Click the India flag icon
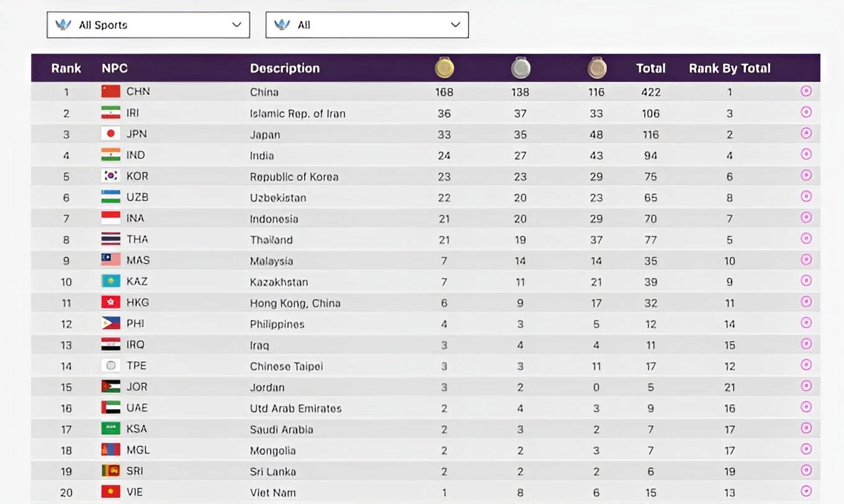Viewport: 844px width, 504px height. coord(111,155)
